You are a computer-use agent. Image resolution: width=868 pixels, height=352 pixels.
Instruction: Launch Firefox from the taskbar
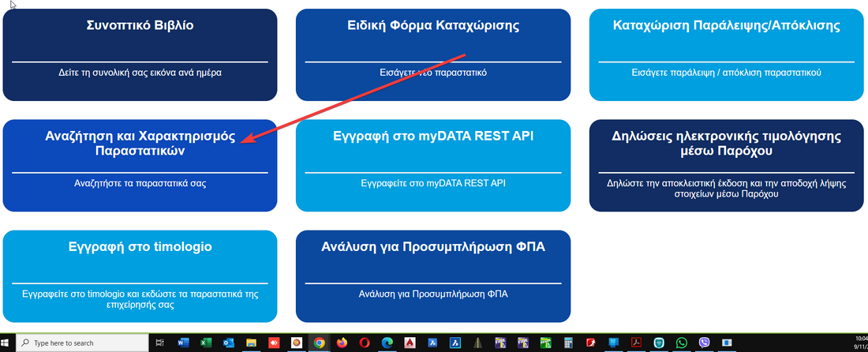(x=342, y=343)
